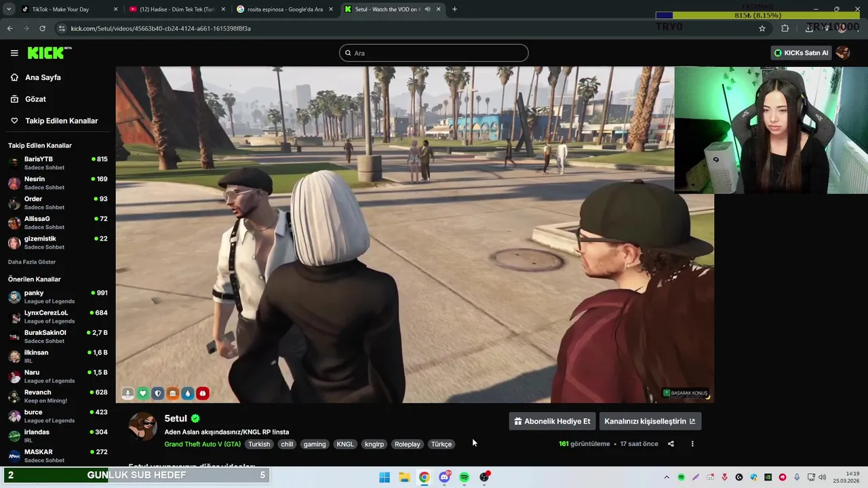
Task: Open a new browser tab
Action: coord(454,9)
